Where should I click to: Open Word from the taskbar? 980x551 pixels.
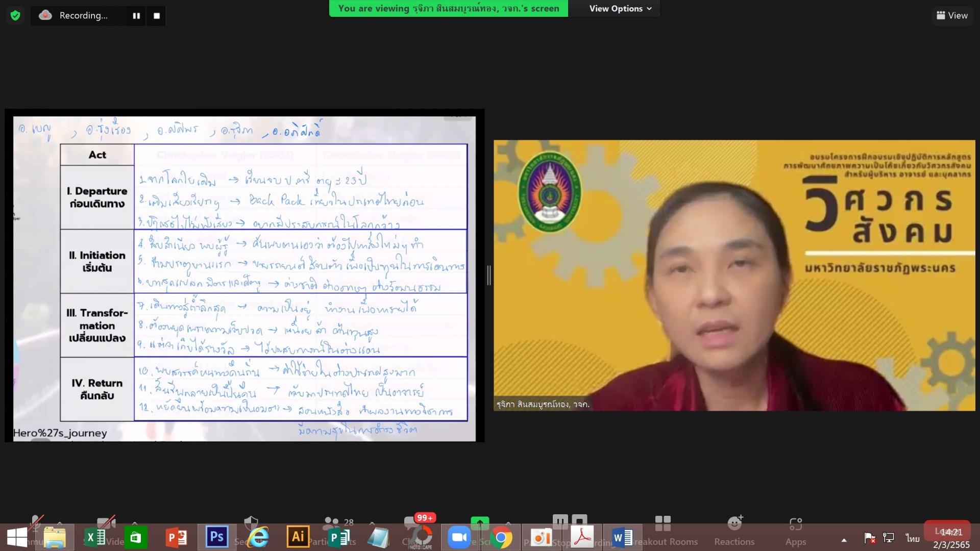pyautogui.click(x=622, y=538)
